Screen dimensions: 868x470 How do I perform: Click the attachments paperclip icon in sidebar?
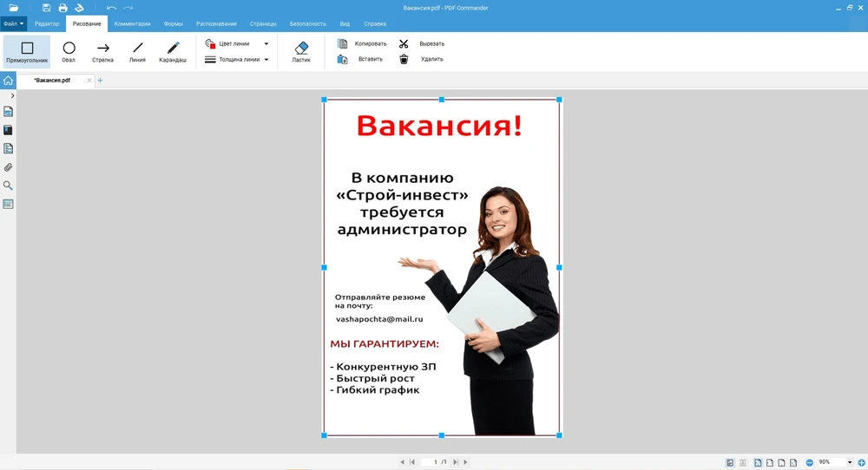click(x=9, y=167)
